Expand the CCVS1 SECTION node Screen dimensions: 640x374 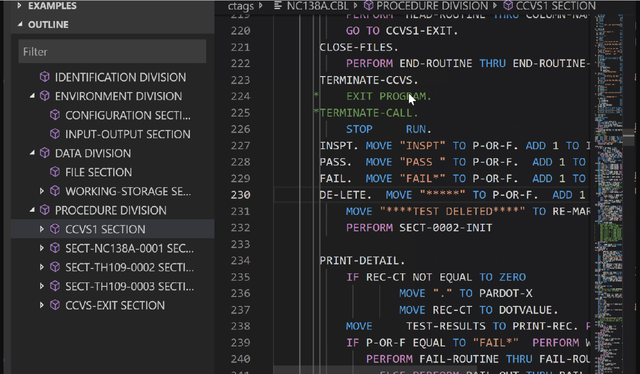pos(42,229)
